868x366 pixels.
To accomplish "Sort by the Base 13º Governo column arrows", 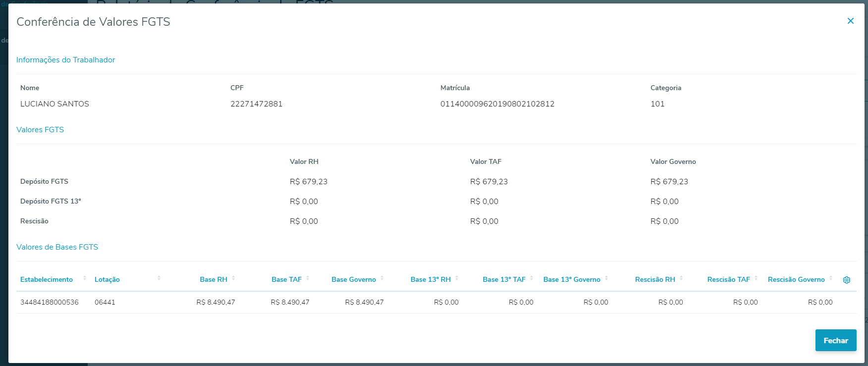I will (606, 278).
